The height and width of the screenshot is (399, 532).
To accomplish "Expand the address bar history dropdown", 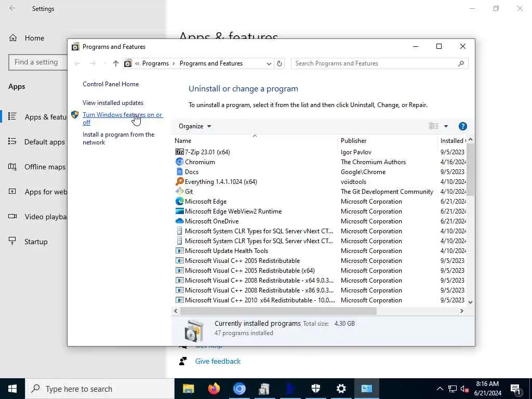I will tap(269, 63).
